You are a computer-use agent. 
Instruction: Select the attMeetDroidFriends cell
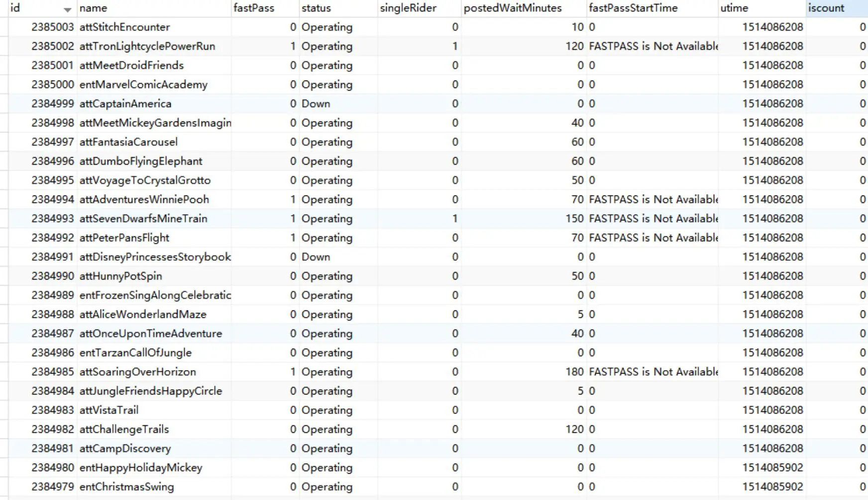(x=154, y=65)
